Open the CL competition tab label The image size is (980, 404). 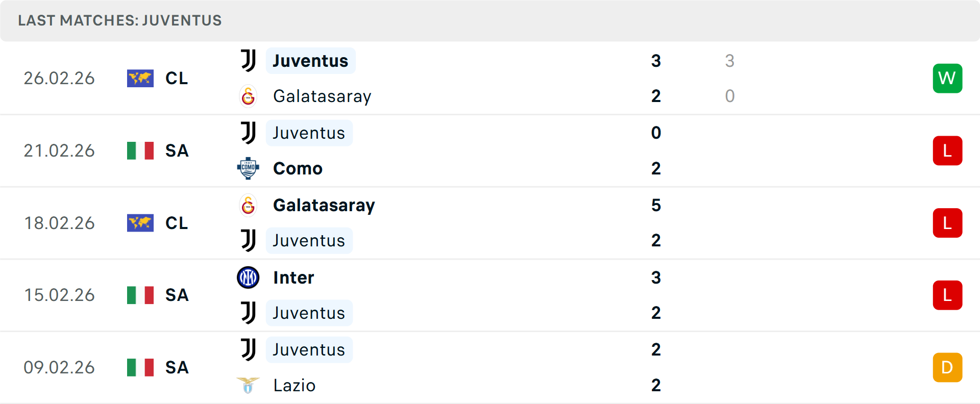tap(176, 78)
